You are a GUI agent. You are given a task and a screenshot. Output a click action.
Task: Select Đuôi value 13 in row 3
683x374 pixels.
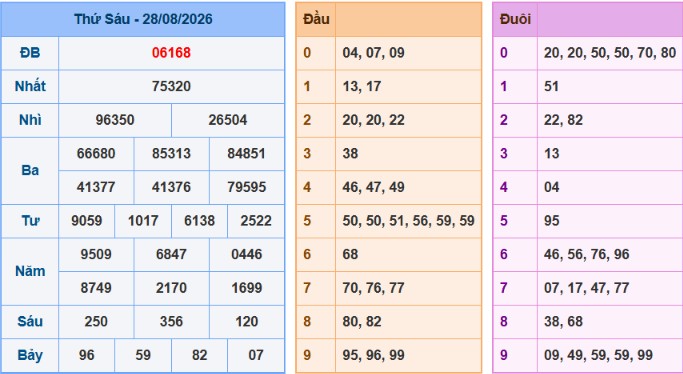coord(551,153)
